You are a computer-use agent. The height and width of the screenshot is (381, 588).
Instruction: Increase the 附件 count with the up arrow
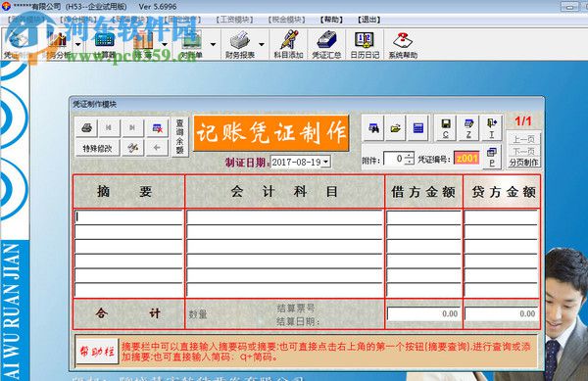[x=410, y=155]
